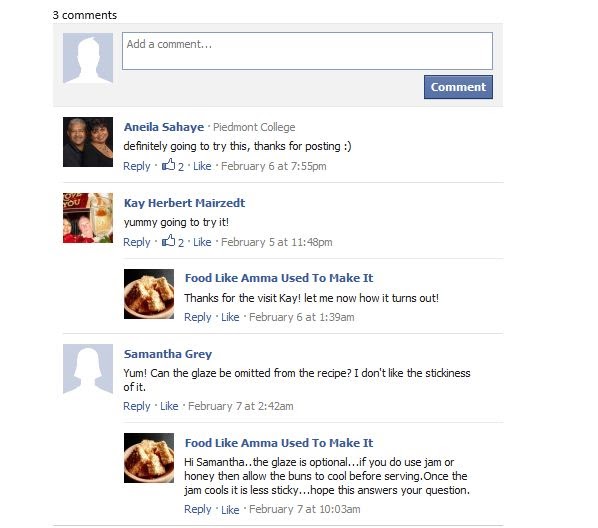This screenshot has height=528, width=598.
Task: Open the Samantha Grey name link
Action: coord(168,354)
